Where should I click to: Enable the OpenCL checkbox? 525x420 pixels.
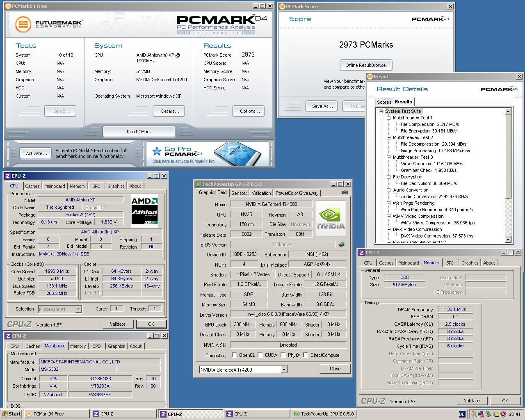(x=234, y=355)
